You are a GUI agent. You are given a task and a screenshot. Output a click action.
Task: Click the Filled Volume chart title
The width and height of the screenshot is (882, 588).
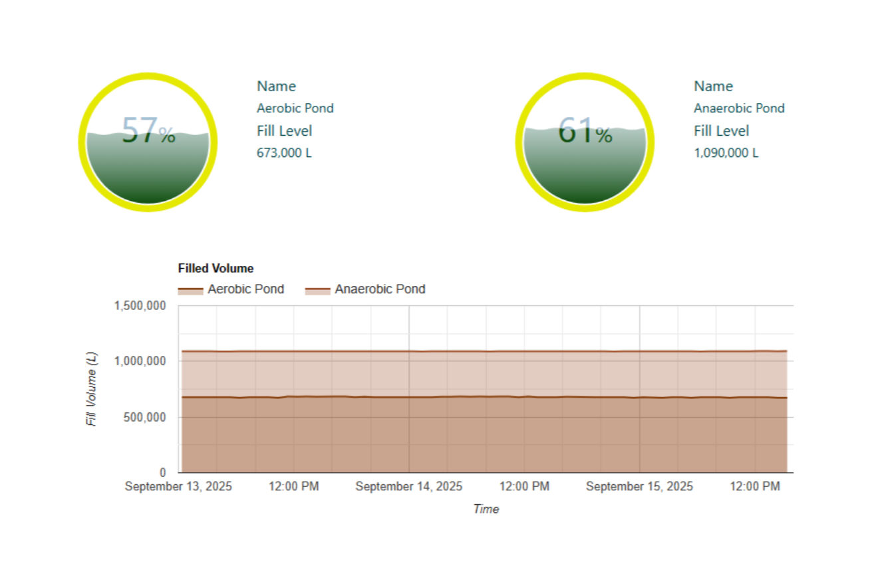tap(216, 269)
